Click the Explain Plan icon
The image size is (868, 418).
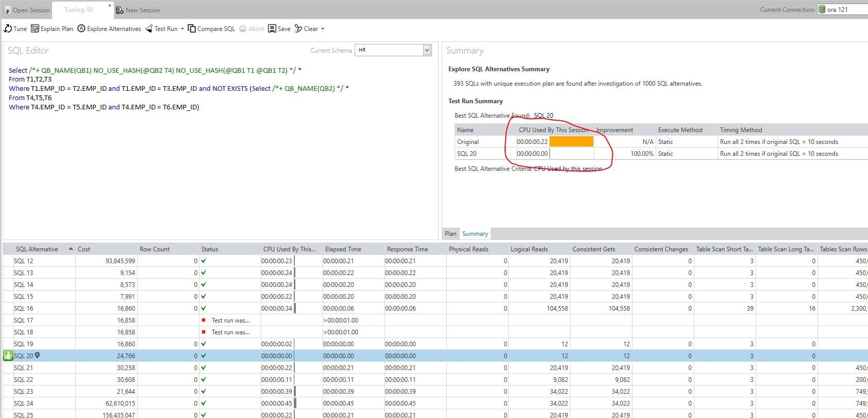tap(35, 29)
